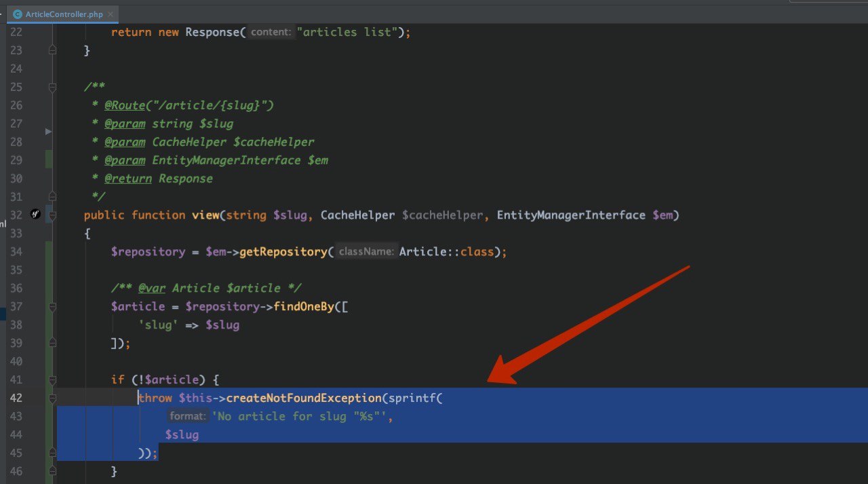The height and width of the screenshot is (484, 868).
Task: Click line number 40 in the gutter
Action: click(16, 361)
